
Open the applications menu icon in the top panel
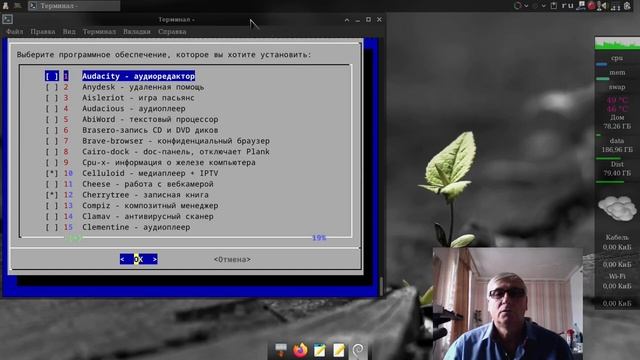[x=6, y=5]
